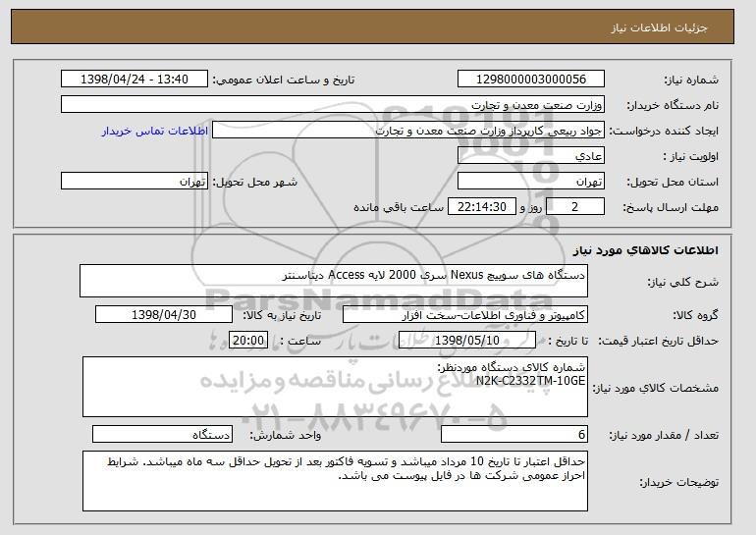
Task: Select the general description field mentioning Nexus
Action: point(334,281)
